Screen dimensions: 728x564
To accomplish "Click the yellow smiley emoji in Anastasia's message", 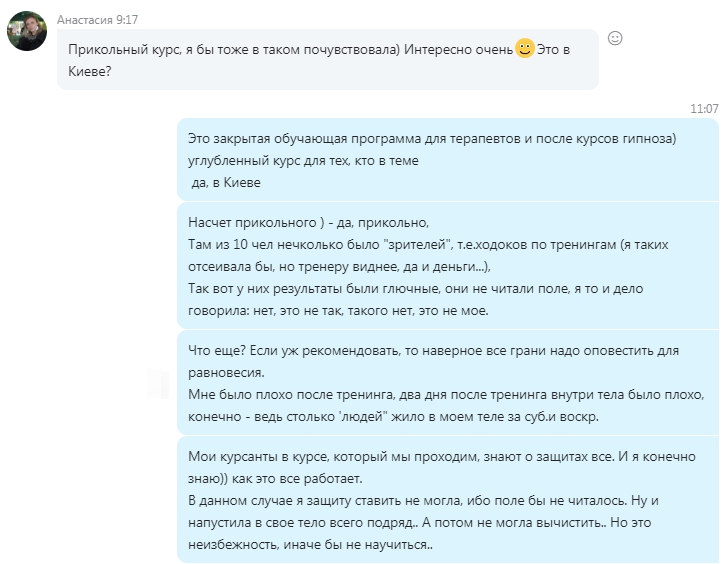I will (524, 49).
